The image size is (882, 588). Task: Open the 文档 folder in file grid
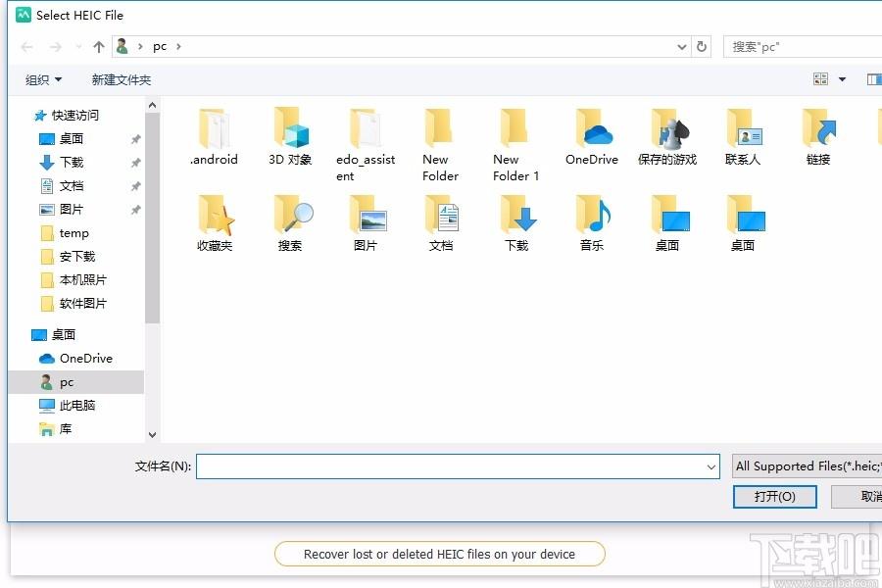441,223
